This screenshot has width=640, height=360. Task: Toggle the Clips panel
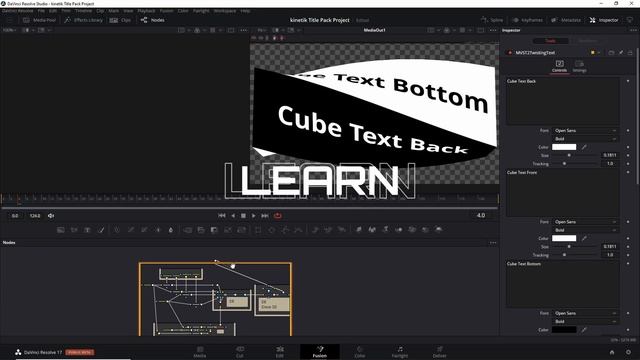[x=120, y=20]
